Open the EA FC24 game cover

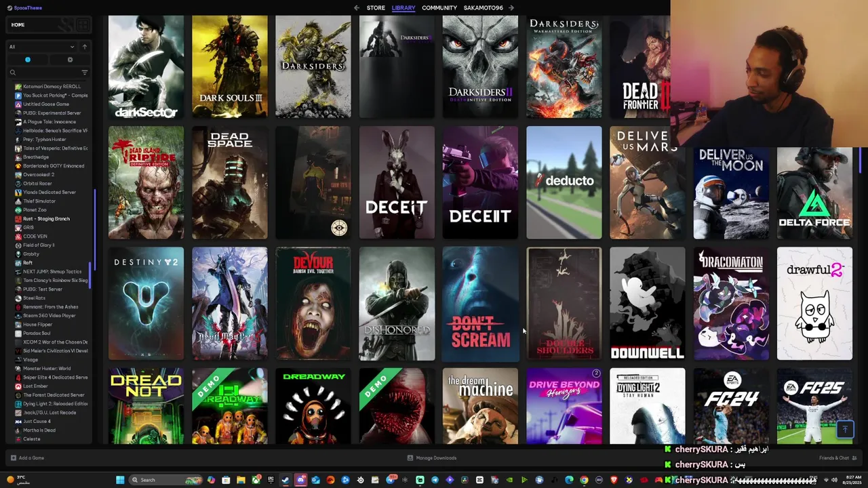coord(731,406)
